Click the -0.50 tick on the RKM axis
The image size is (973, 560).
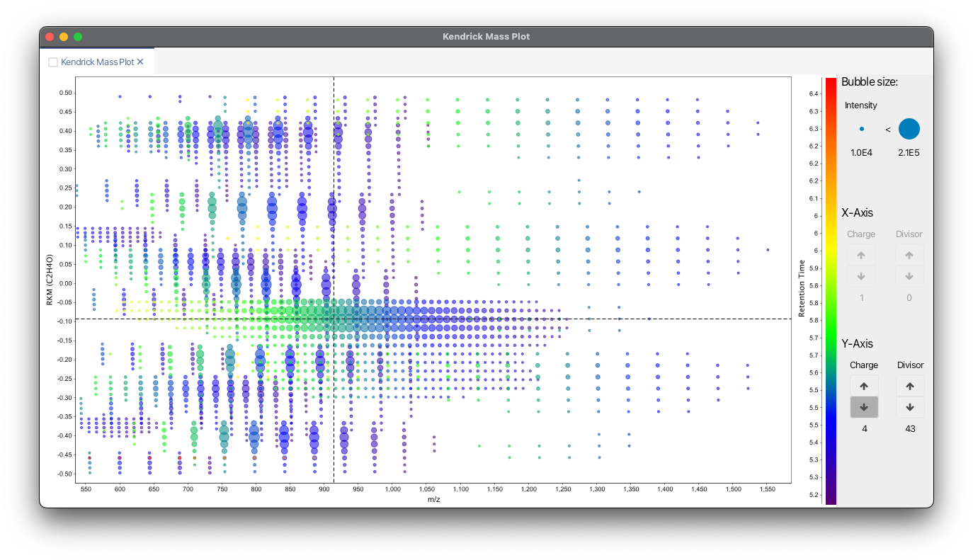point(64,474)
